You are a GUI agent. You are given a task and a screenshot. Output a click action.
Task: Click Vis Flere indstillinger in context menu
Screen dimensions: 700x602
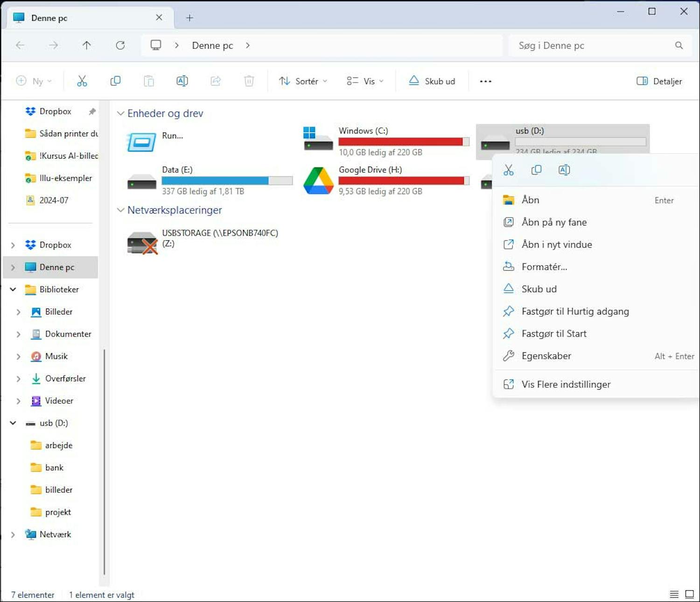click(x=566, y=384)
